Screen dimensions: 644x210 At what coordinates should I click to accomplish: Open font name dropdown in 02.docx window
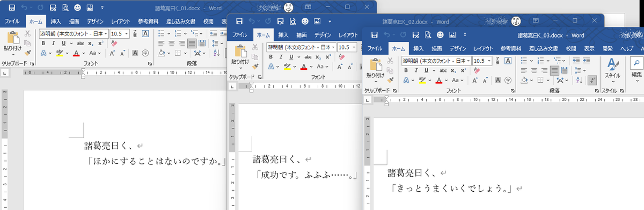(x=333, y=47)
